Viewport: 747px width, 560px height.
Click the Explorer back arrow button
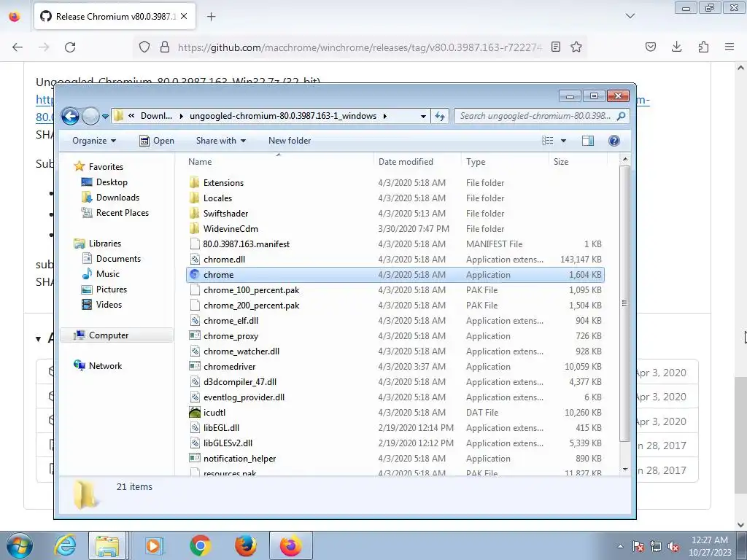click(70, 116)
